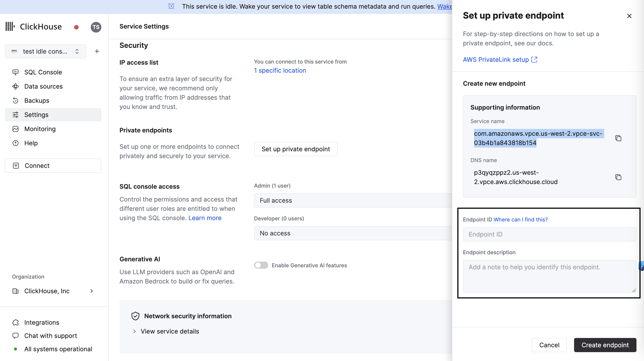Screen dimensions: 644x361
Task: Navigate to Data sources section
Action: pyautogui.click(x=44, y=86)
